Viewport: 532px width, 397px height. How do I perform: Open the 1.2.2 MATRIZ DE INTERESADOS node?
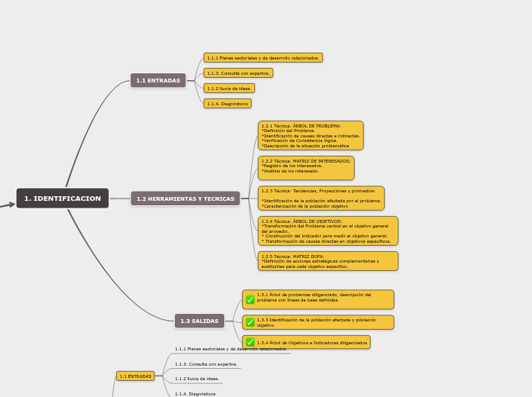(306, 168)
